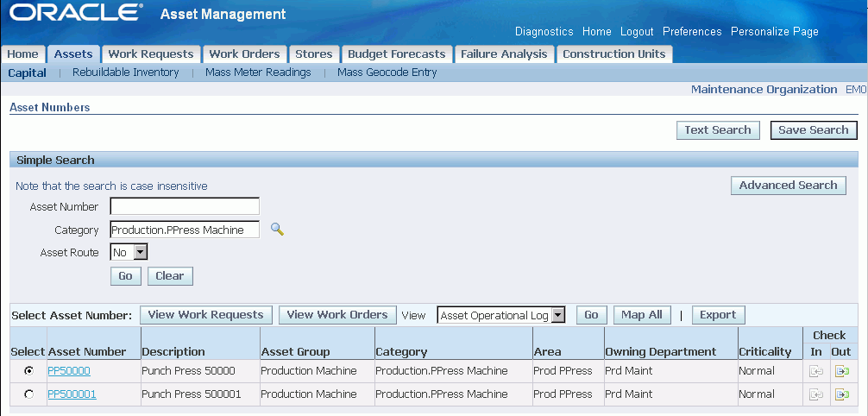Image resolution: width=868 pixels, height=416 pixels.
Task: Open the Category search magnifier icon
Action: click(277, 230)
